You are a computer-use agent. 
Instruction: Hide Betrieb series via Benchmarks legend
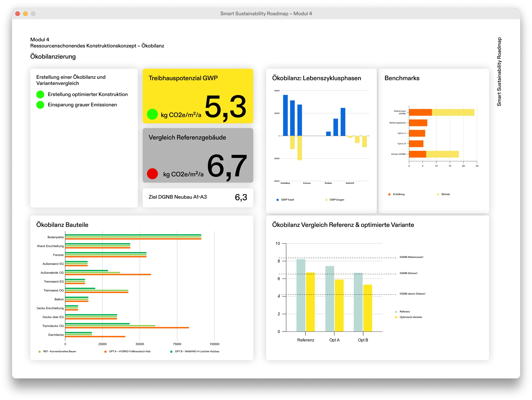[444, 194]
